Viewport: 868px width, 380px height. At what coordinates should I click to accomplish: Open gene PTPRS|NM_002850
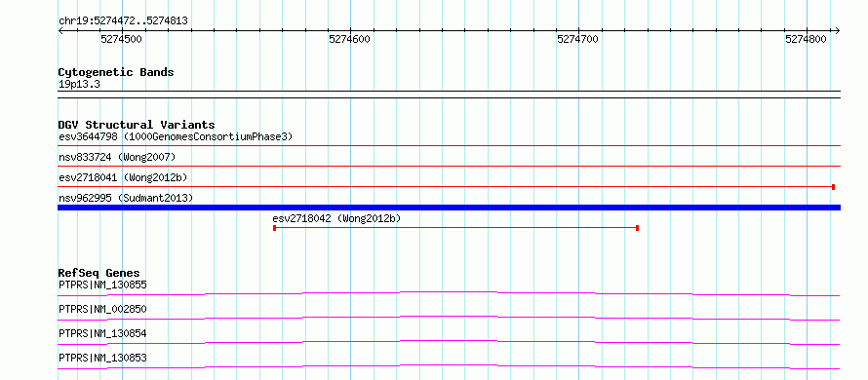[x=102, y=309]
